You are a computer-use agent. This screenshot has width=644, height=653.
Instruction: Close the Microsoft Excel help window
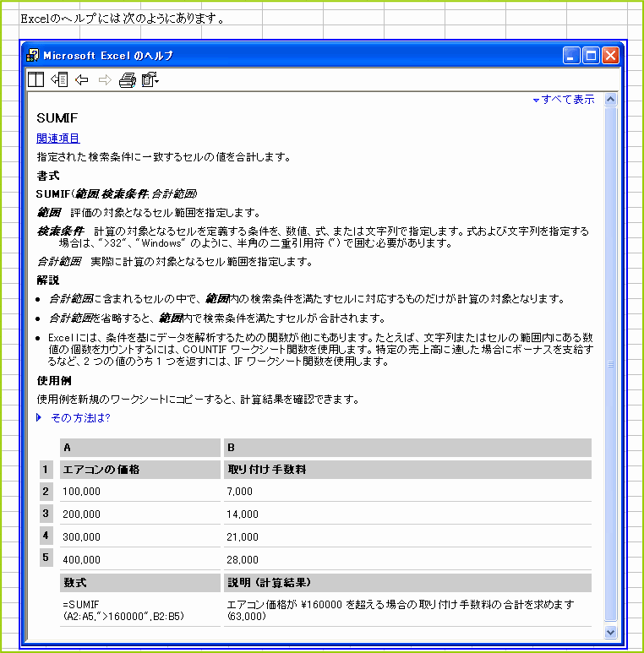[x=611, y=56]
